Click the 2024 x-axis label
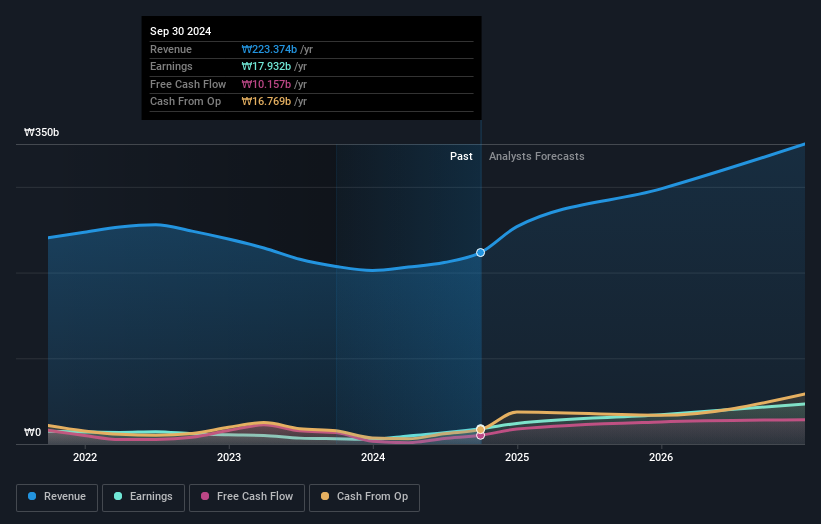This screenshot has width=821, height=524. point(373,458)
